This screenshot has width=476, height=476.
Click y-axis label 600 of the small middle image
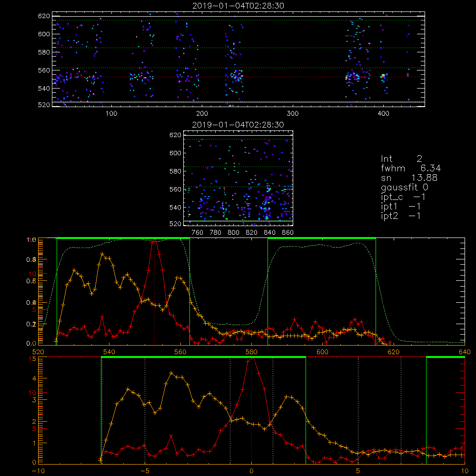175,153
